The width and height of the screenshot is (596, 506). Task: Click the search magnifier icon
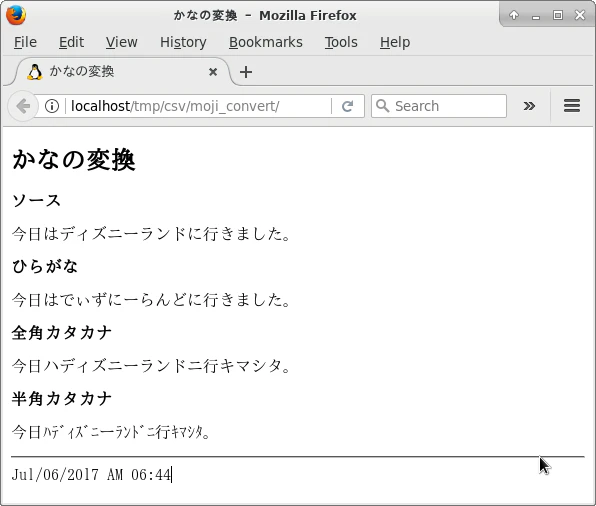click(x=382, y=106)
